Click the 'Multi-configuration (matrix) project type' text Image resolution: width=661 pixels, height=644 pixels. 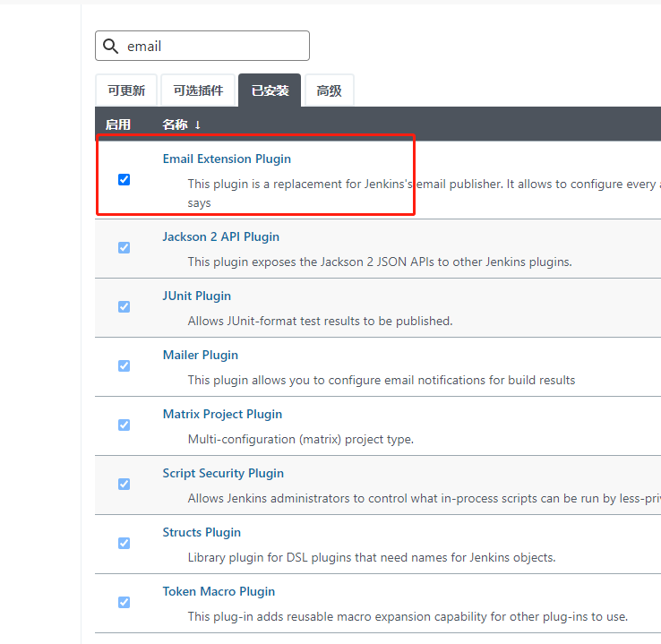301,440
